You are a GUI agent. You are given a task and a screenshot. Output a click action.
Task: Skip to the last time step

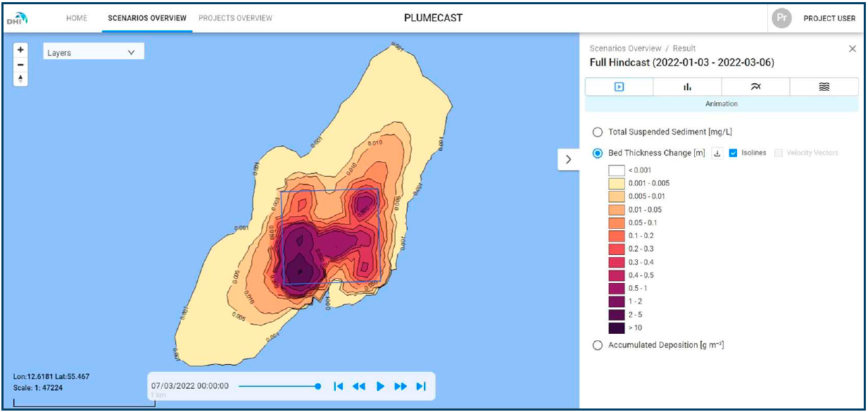pos(421,386)
